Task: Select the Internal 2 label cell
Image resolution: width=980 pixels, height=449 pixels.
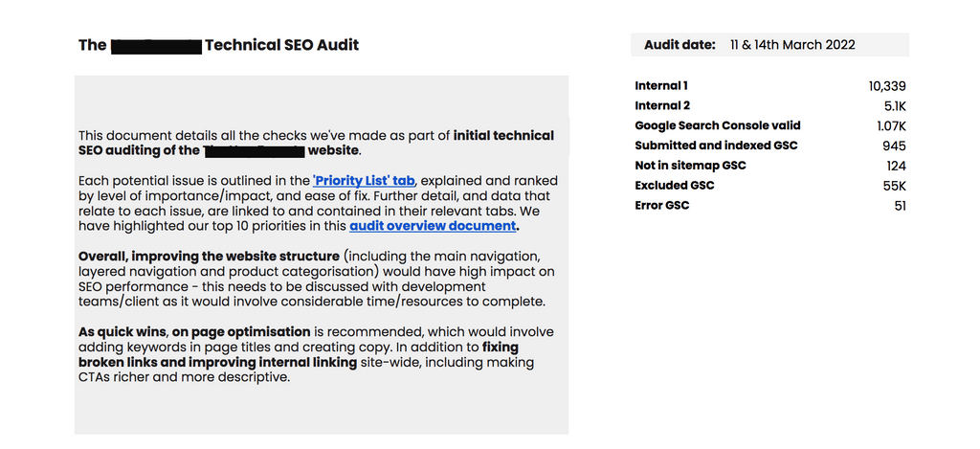Action: coord(662,106)
